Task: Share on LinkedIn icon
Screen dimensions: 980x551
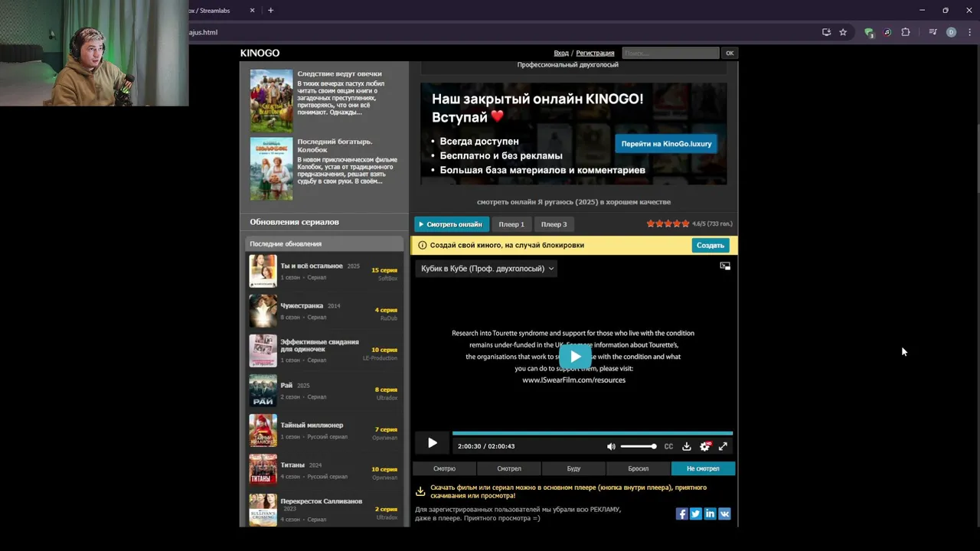Action: 710,514
